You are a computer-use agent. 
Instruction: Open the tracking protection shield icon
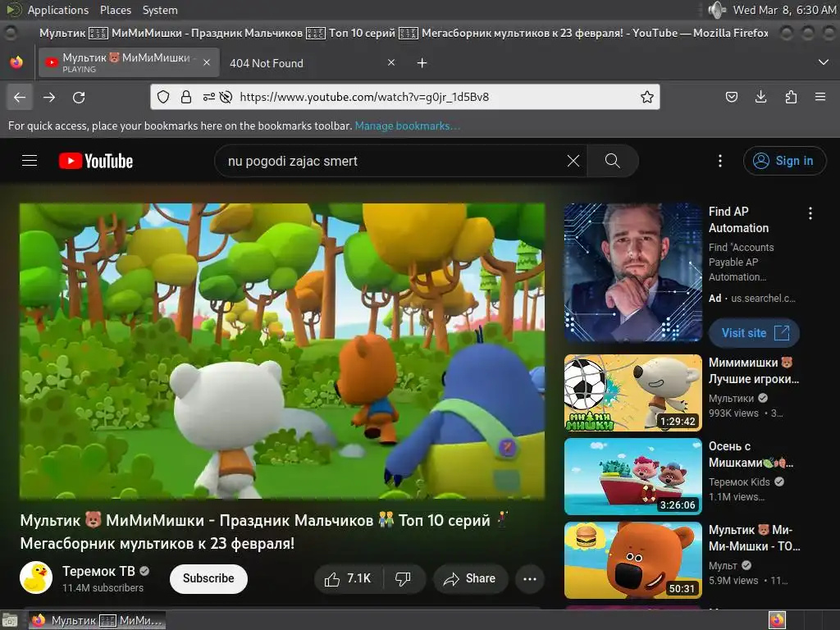163,97
